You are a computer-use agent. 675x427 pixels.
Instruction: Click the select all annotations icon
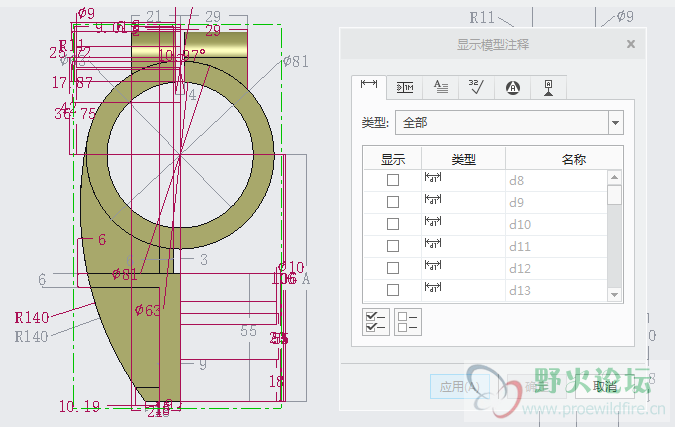(x=376, y=322)
